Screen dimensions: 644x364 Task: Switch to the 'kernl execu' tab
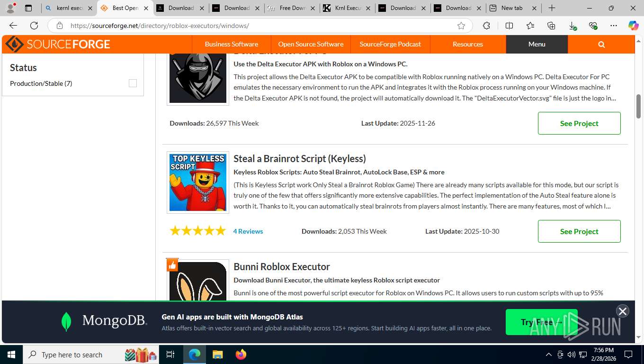[69, 8]
